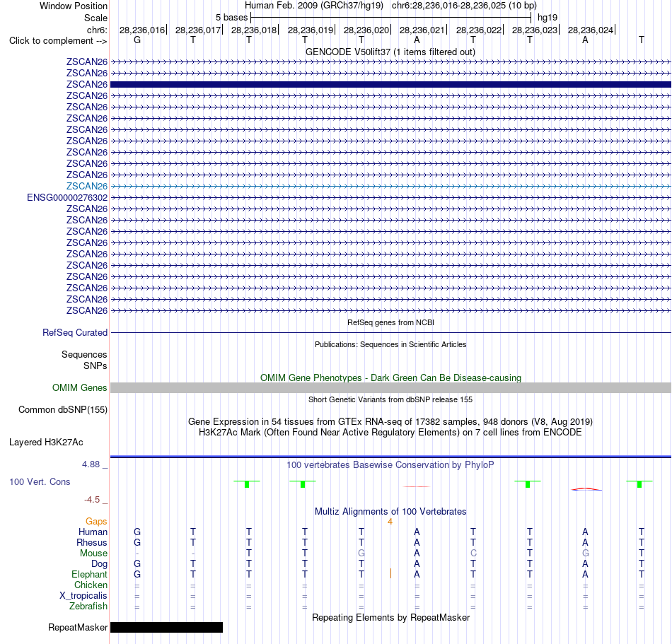Open 'Publications: Sequences in Scientific Articles' title
The image size is (672, 644).
pos(390,344)
